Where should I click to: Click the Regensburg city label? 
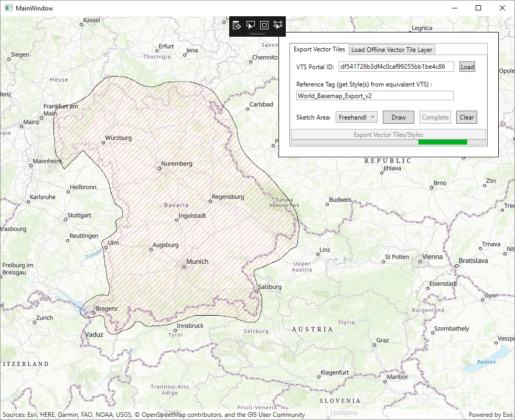(228, 197)
